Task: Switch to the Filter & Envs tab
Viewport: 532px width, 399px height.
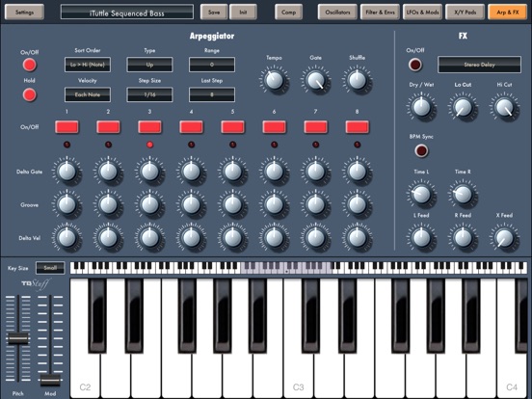Action: click(x=380, y=13)
